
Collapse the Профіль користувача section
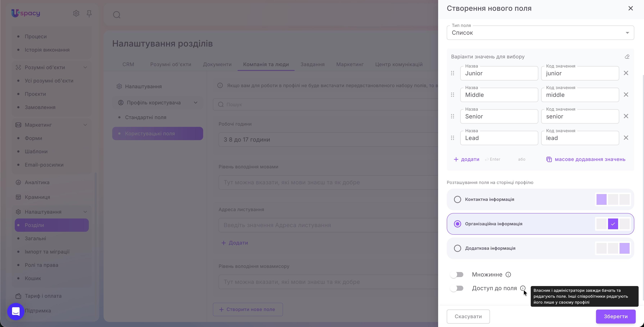click(195, 103)
